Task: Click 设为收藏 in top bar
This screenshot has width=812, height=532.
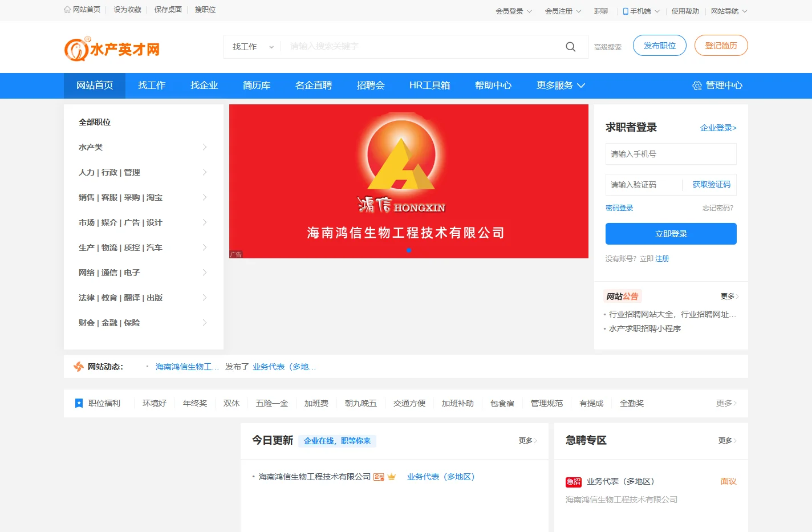Action: pyautogui.click(x=127, y=10)
